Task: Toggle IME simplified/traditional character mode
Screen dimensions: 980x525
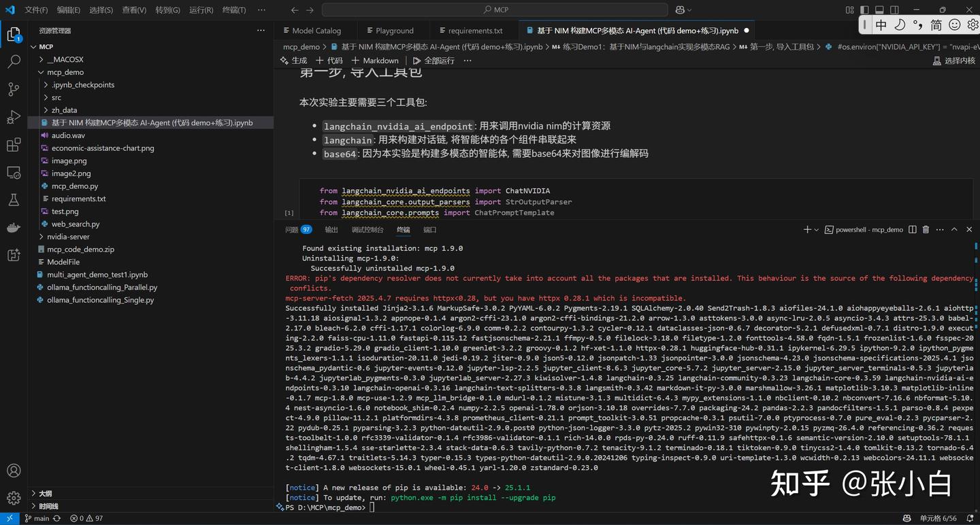Action: coord(936,25)
